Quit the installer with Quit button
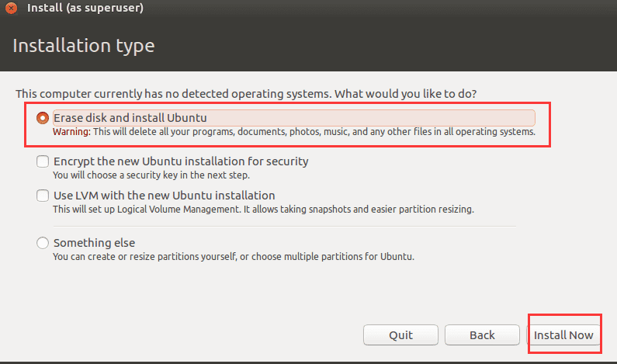 [400, 335]
